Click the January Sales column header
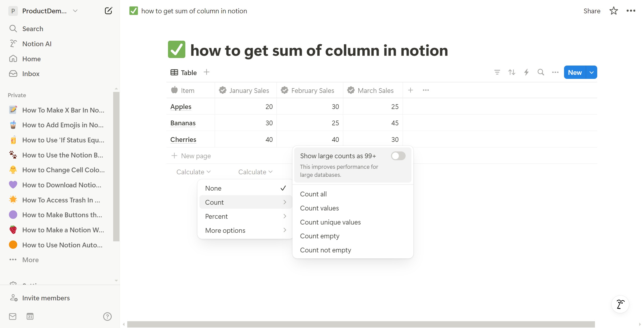This screenshot has width=644, height=328. pos(246,90)
